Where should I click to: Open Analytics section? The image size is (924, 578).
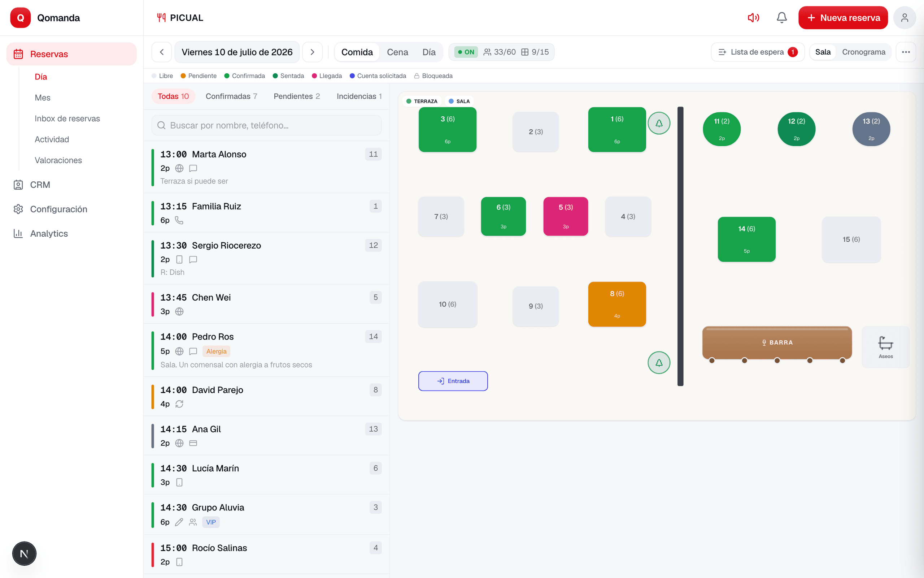(x=71, y=234)
